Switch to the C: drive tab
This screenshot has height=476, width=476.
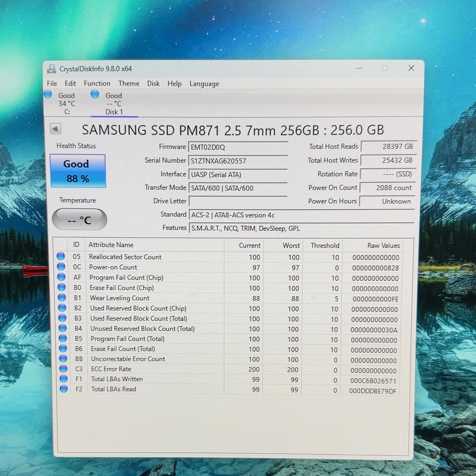tap(67, 104)
